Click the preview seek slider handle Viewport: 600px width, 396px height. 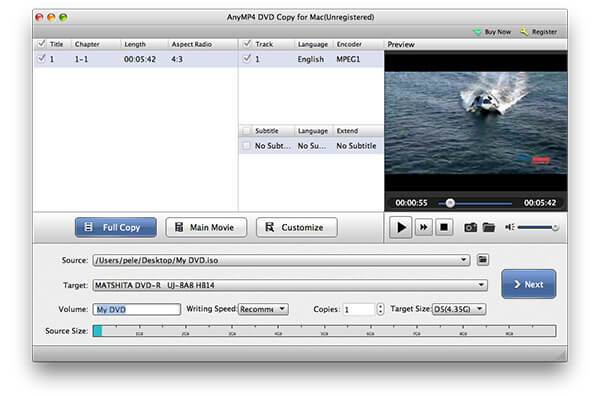(450, 203)
